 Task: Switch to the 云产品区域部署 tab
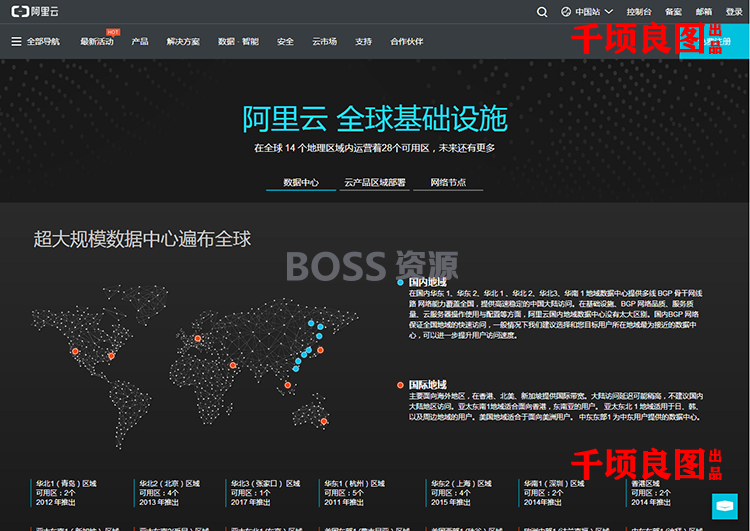pyautogui.click(x=375, y=182)
